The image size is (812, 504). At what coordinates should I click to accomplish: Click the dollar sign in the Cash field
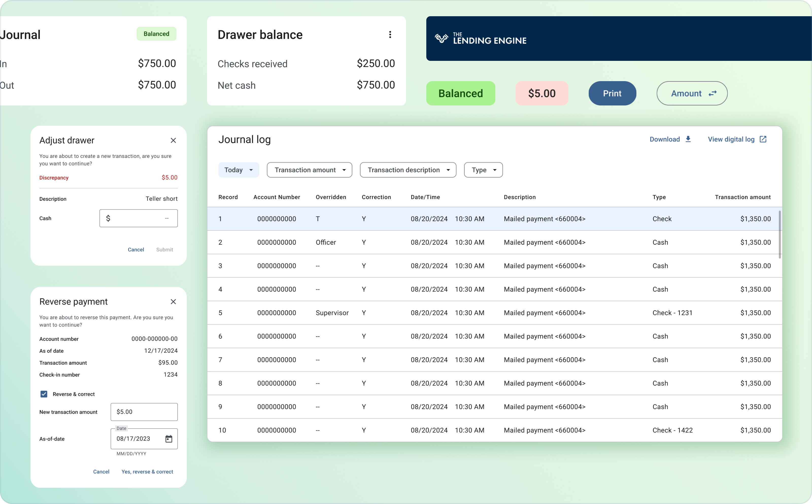(108, 218)
